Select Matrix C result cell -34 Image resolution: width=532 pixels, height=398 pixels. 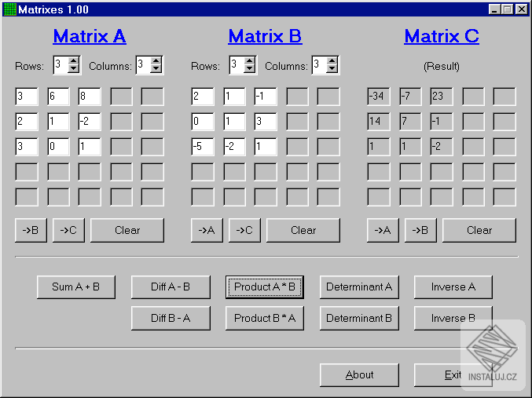(x=379, y=97)
